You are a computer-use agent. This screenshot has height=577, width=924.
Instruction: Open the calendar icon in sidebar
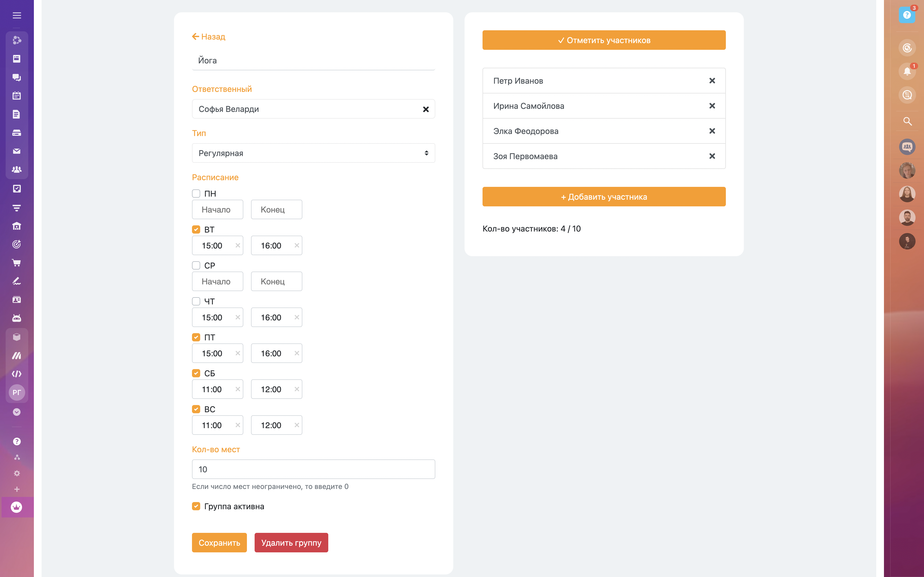pyautogui.click(x=16, y=96)
